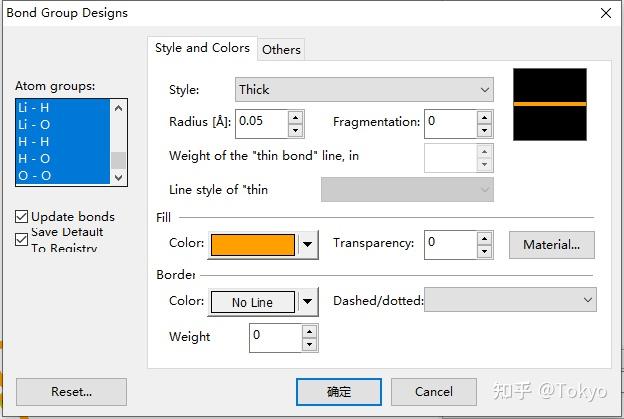Decrease the Transparency spinner value
This screenshot has height=419, width=624.
(x=484, y=251)
